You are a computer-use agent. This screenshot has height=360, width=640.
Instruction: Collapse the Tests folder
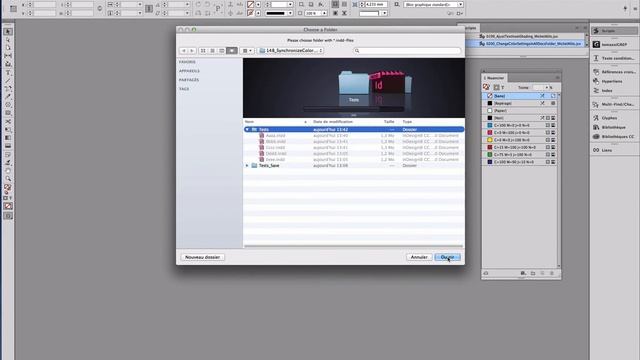click(x=247, y=129)
